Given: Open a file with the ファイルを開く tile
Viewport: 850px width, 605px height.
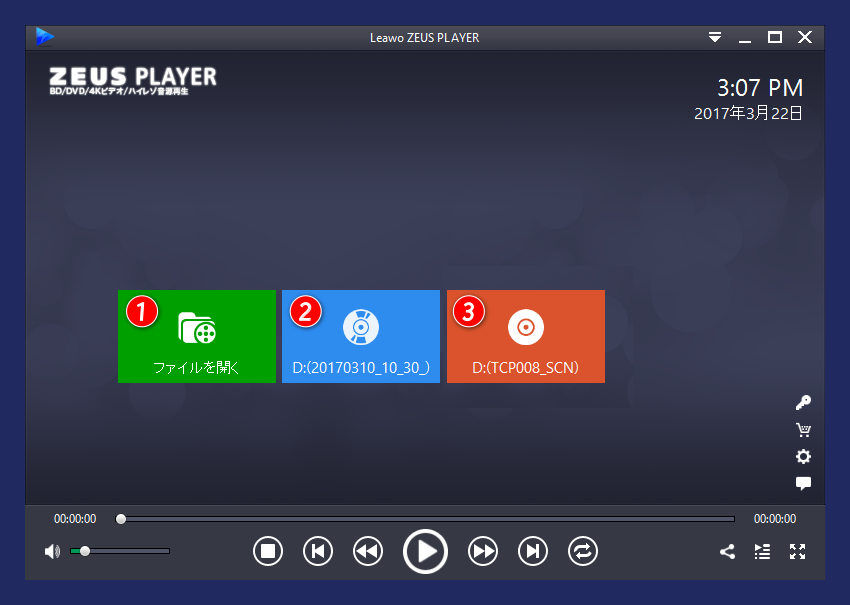Looking at the screenshot, I should 196,336.
